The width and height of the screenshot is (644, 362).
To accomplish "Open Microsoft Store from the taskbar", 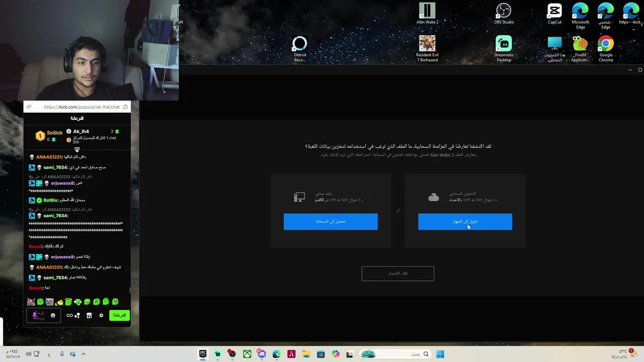I will 320,354.
